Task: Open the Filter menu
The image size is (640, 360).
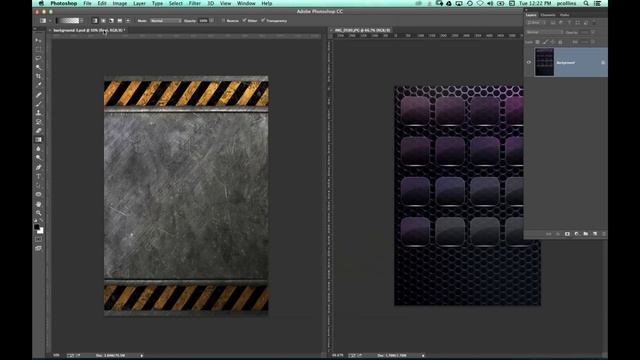Action: 195,3
